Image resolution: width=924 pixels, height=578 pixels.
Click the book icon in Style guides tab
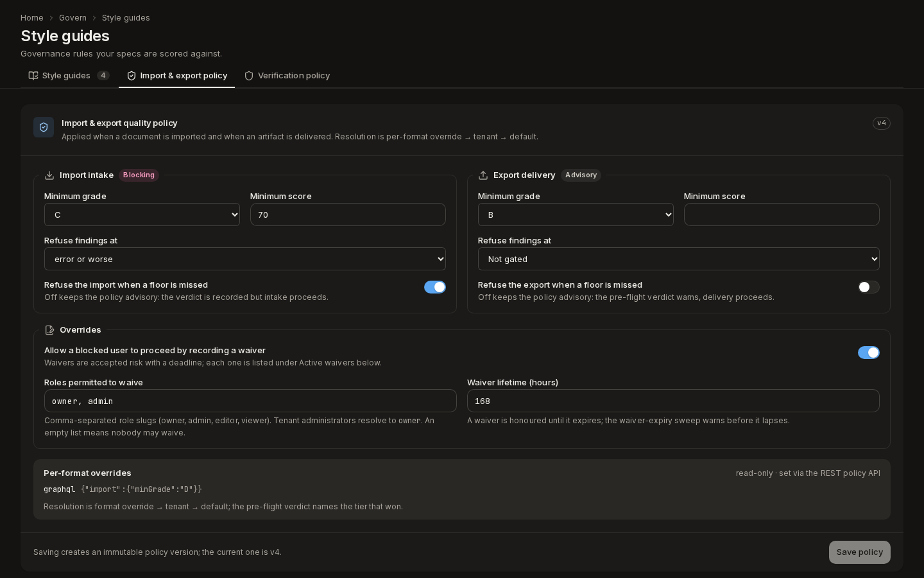[33, 76]
